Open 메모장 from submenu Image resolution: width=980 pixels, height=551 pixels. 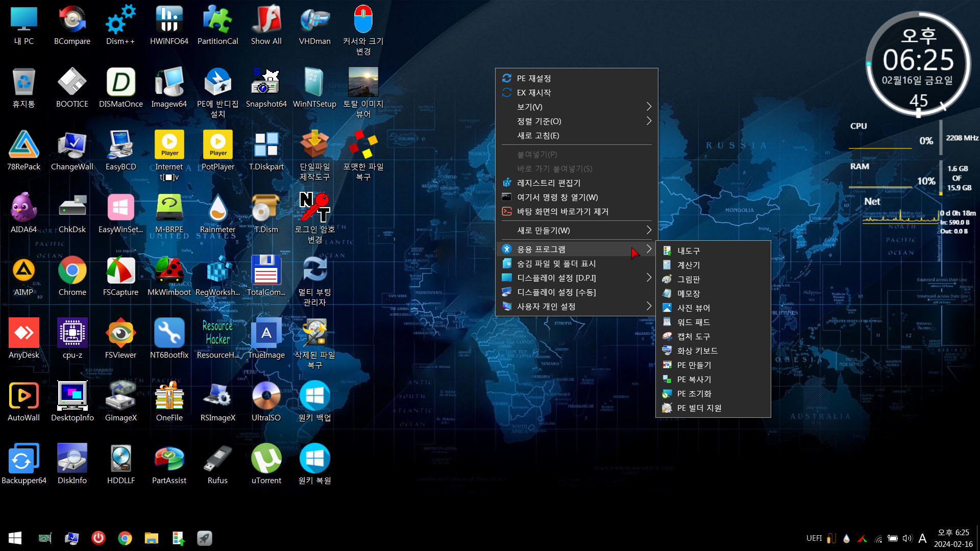pyautogui.click(x=713, y=294)
